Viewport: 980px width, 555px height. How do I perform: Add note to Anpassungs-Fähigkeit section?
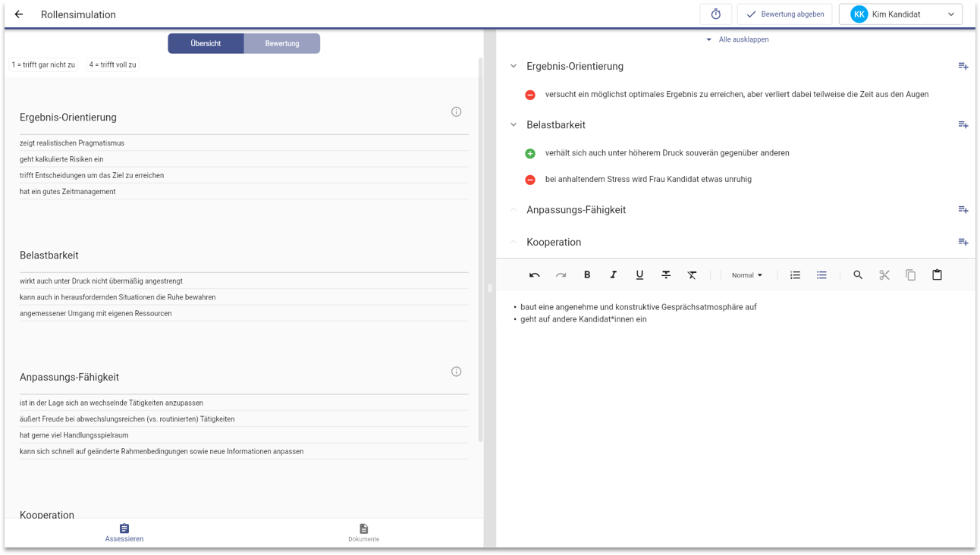(963, 209)
